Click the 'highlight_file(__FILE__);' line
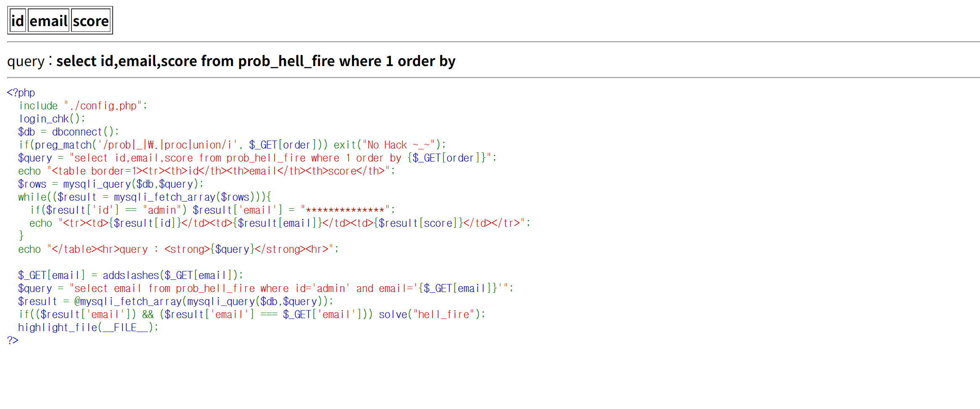This screenshot has width=980, height=409. [88, 327]
